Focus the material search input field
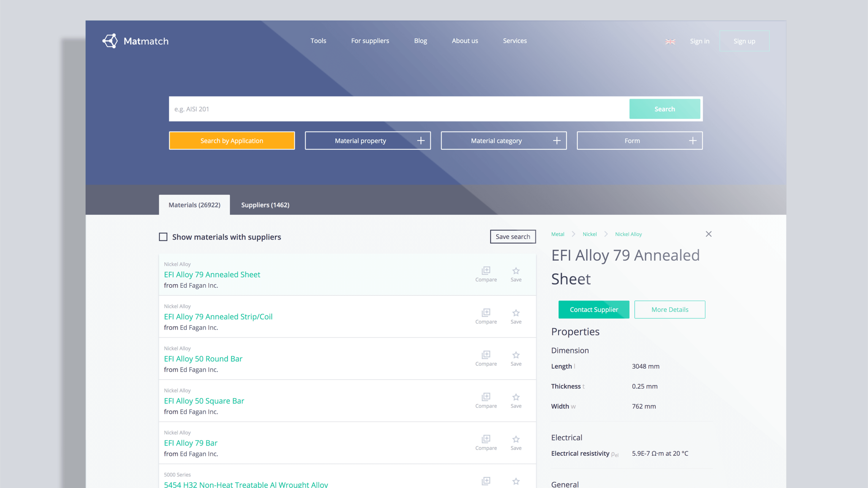Viewport: 868px width, 488px height. click(399, 109)
